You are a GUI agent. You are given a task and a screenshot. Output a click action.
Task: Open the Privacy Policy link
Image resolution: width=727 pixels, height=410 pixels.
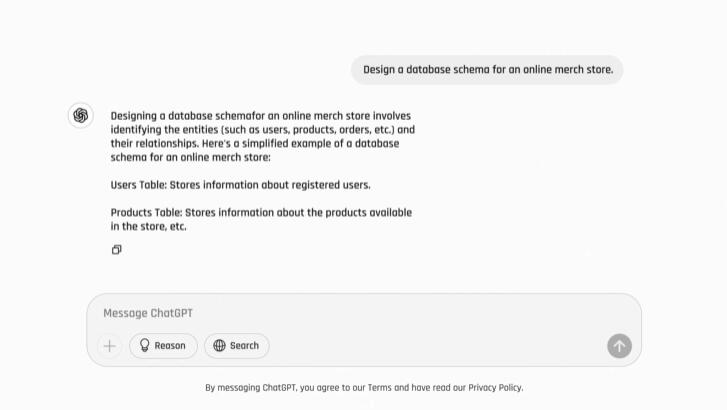coord(495,388)
